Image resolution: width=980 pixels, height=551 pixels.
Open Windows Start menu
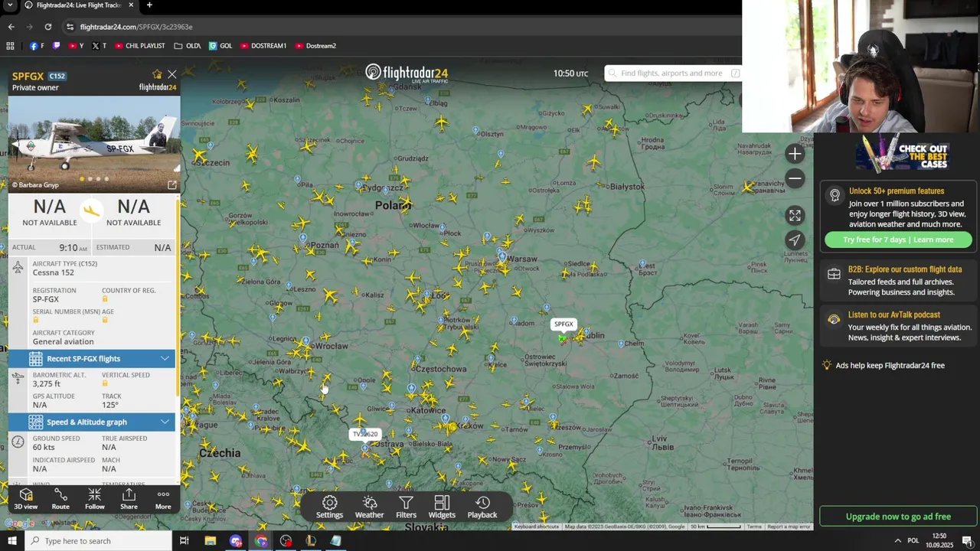pos(11,541)
